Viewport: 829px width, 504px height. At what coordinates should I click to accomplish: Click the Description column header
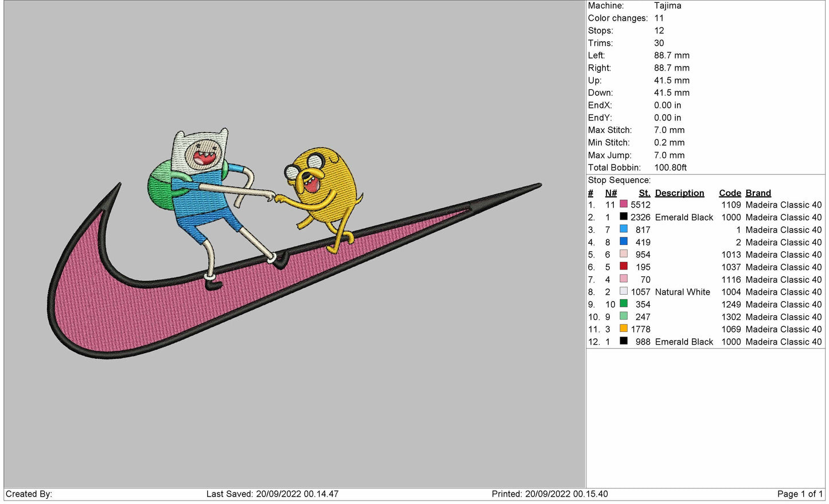[679, 193]
